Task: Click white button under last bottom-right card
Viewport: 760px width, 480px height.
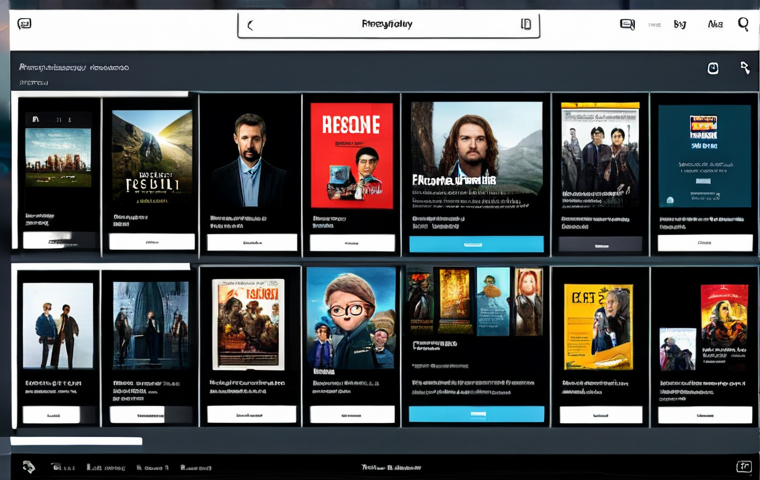Action: point(705,415)
